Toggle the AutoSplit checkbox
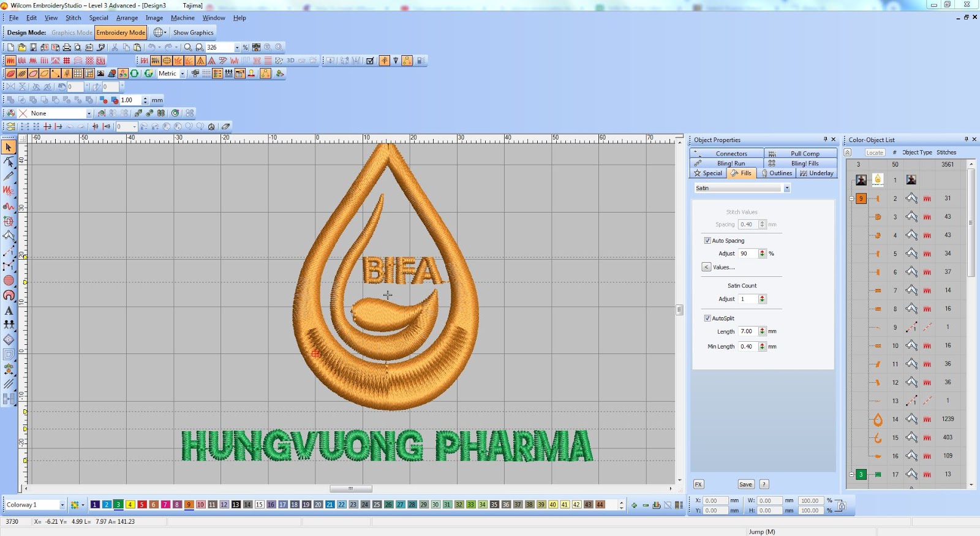The height and width of the screenshot is (536, 980). tap(707, 319)
